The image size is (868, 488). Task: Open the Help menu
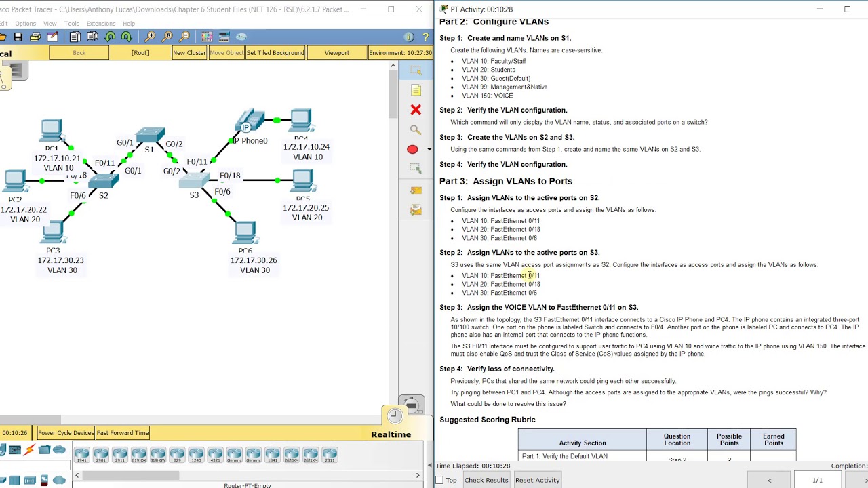click(129, 24)
